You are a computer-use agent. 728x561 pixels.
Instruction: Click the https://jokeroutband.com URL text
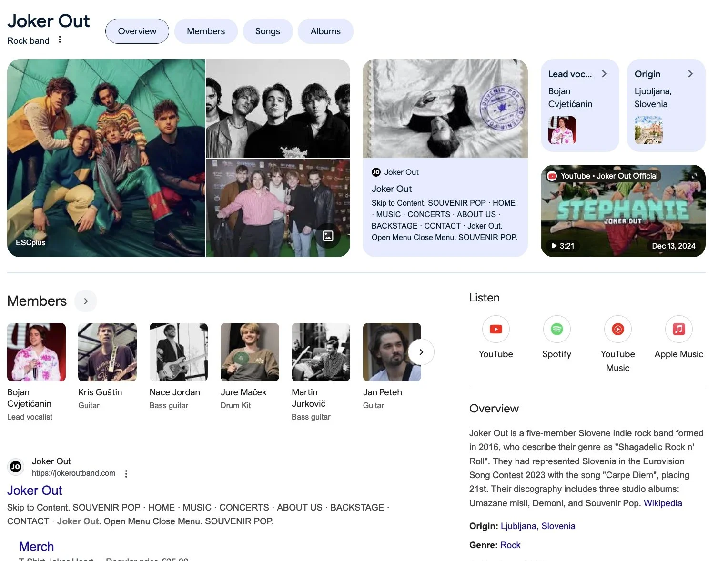(74, 473)
